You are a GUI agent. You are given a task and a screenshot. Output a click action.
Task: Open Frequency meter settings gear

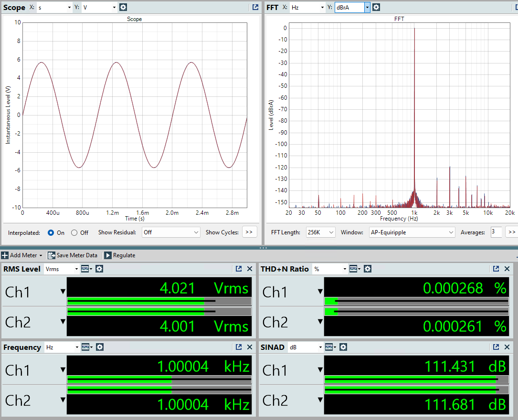coord(100,347)
